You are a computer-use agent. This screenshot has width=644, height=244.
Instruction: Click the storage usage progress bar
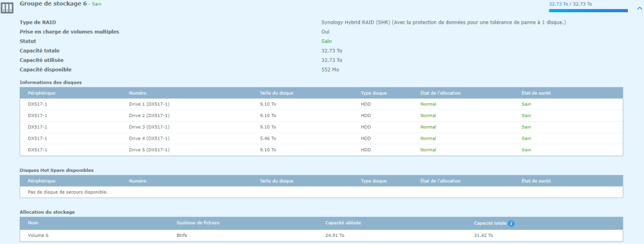click(x=588, y=11)
